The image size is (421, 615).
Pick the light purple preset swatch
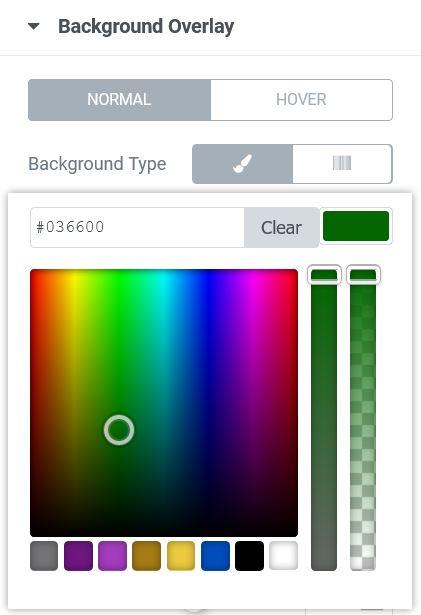[x=113, y=556]
